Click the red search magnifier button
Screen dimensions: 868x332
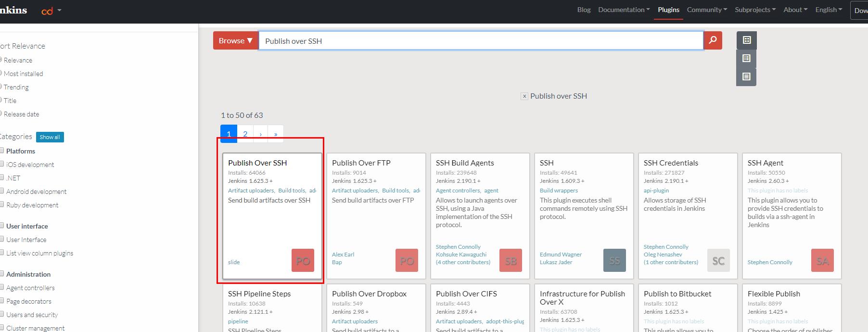(713, 40)
